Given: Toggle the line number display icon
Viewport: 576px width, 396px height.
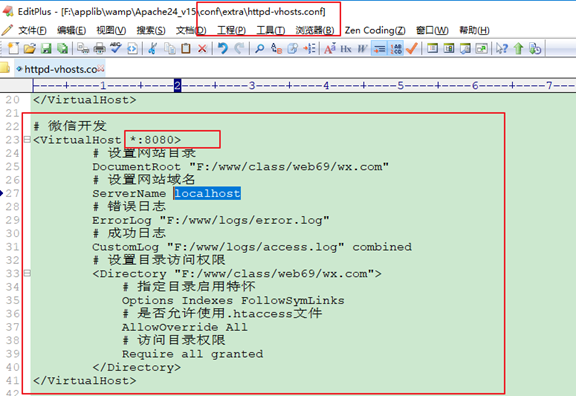Looking at the screenshot, I should click(x=396, y=48).
